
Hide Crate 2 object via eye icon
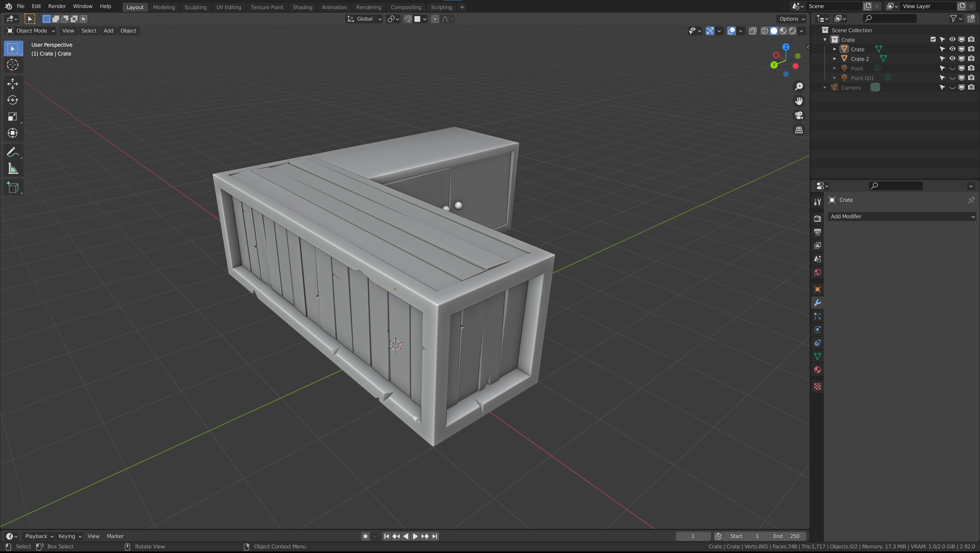(x=952, y=59)
